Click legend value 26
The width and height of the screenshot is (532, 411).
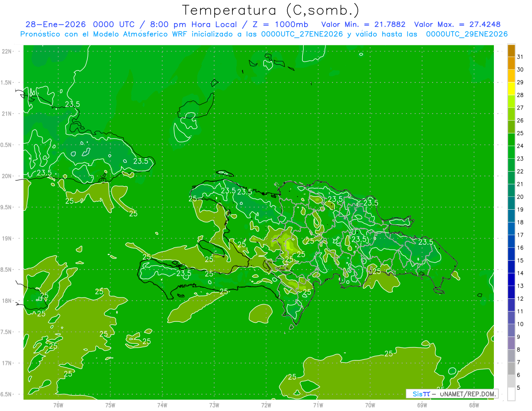(x=520, y=120)
